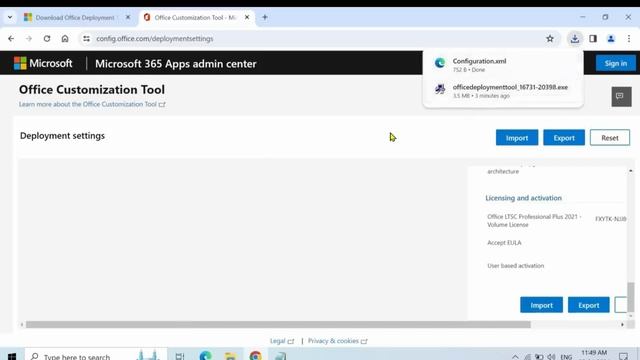This screenshot has width=640, height=360.
Task: Open a new browser tab
Action: point(265,17)
